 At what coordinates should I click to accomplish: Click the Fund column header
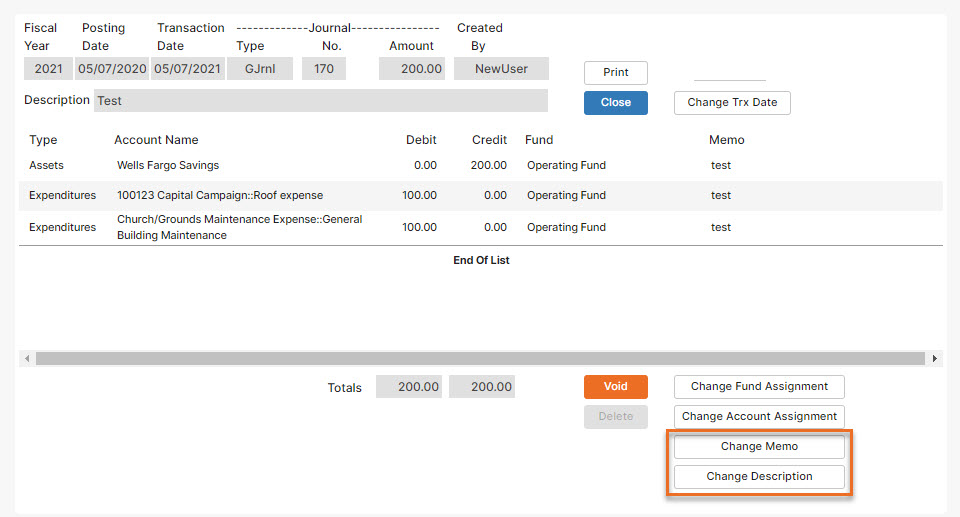(x=539, y=140)
